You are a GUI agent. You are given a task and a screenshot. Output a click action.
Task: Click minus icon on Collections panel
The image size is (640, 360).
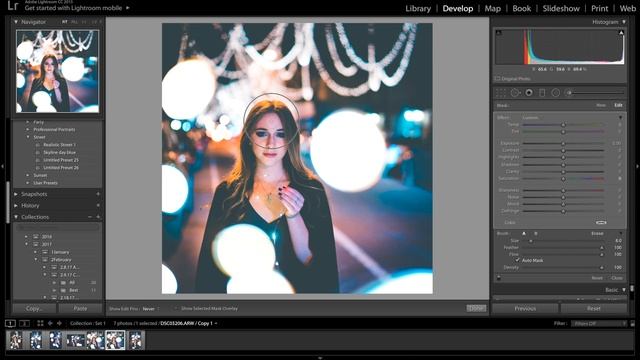pyautogui.click(x=90, y=217)
